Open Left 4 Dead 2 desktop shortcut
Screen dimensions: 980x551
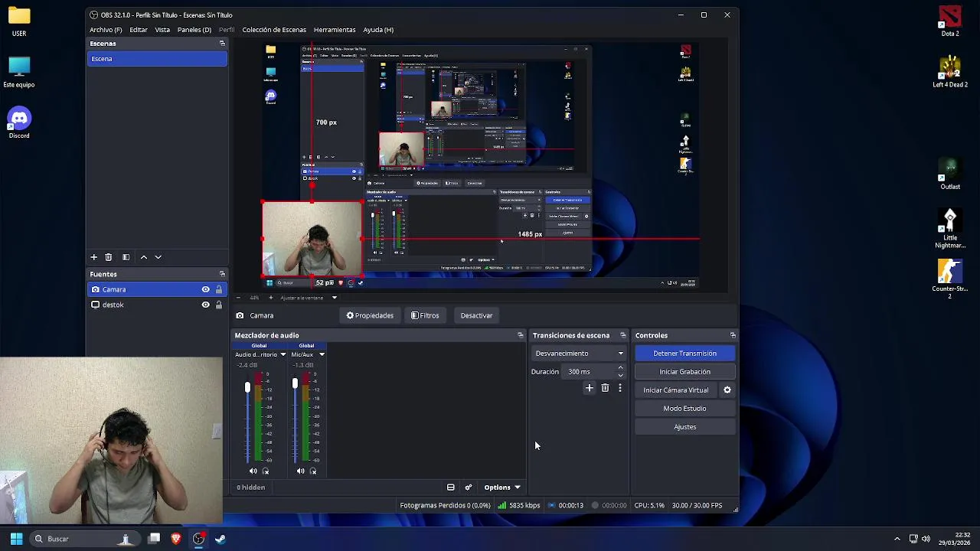point(950,71)
